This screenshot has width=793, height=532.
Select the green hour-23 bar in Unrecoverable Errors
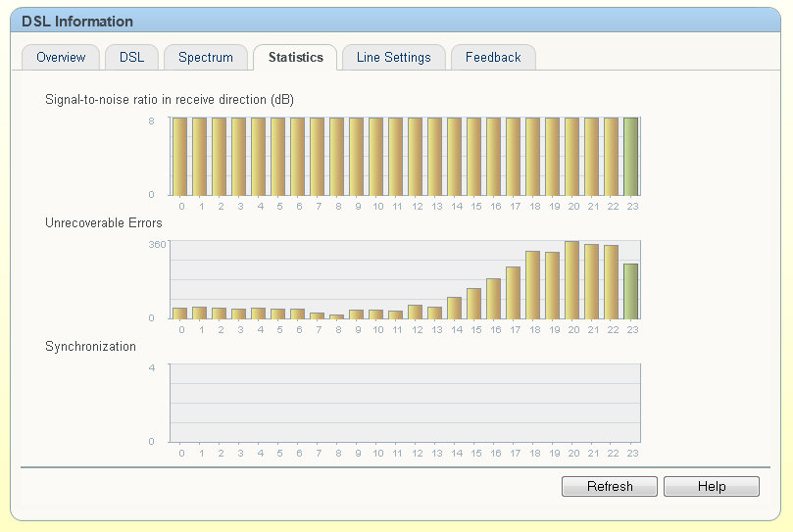tap(631, 291)
